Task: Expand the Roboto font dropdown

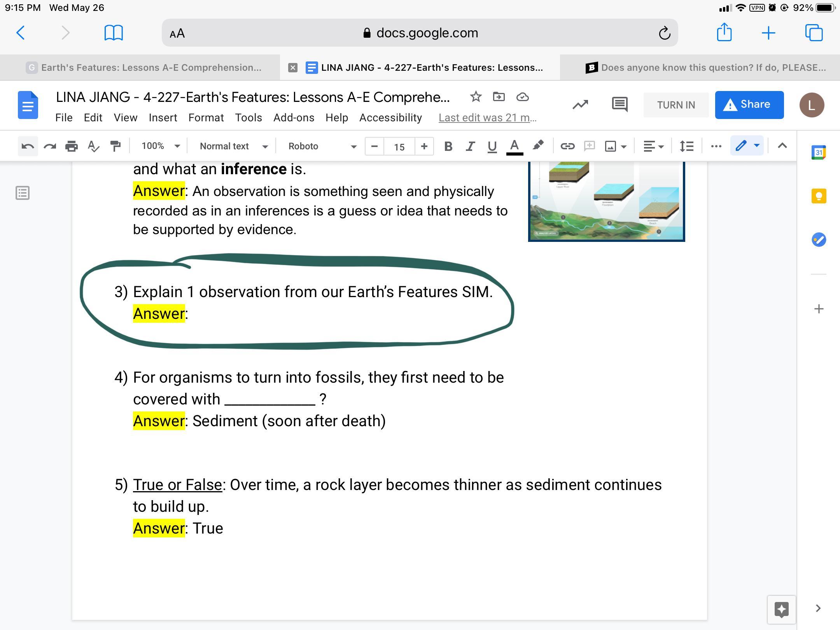Action: (322, 146)
